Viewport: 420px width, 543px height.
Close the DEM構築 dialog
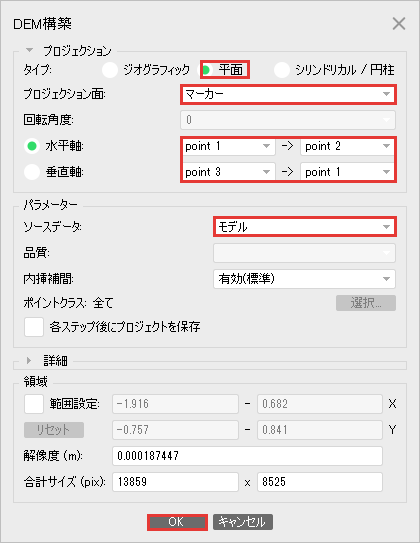[x=399, y=24]
